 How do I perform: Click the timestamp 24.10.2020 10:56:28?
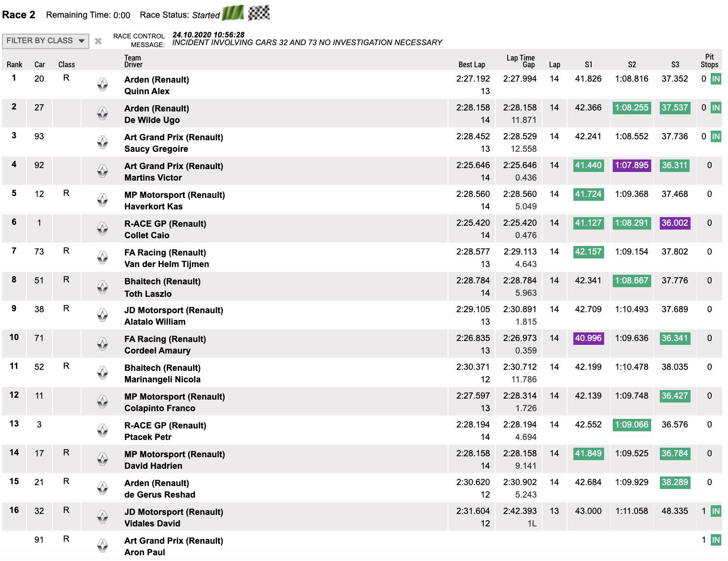tap(208, 35)
